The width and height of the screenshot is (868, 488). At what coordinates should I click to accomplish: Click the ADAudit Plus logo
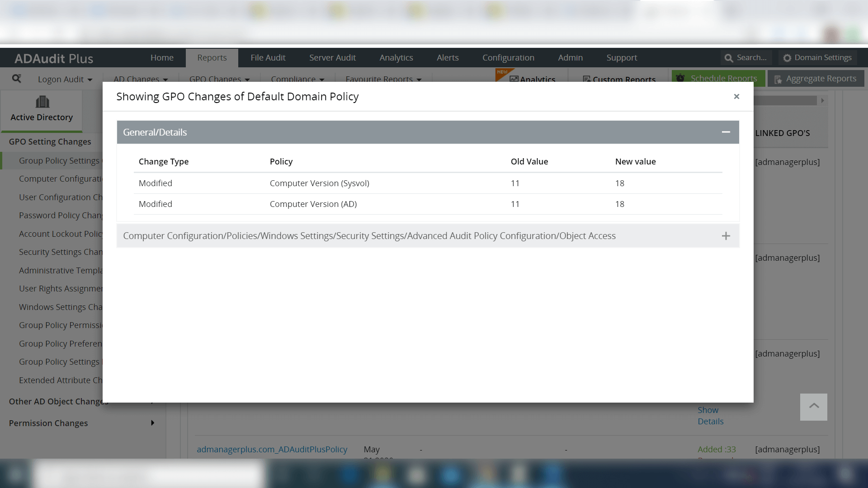53,58
